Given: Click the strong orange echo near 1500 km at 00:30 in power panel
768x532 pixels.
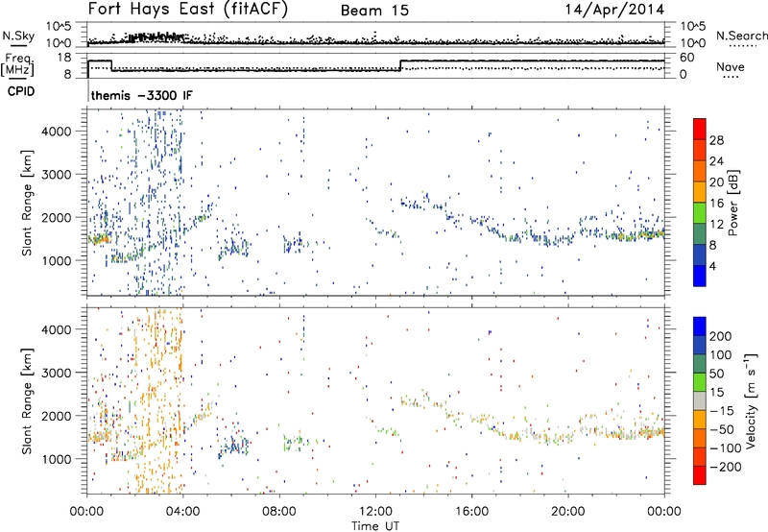Looking at the screenshot, I should 100,239.
